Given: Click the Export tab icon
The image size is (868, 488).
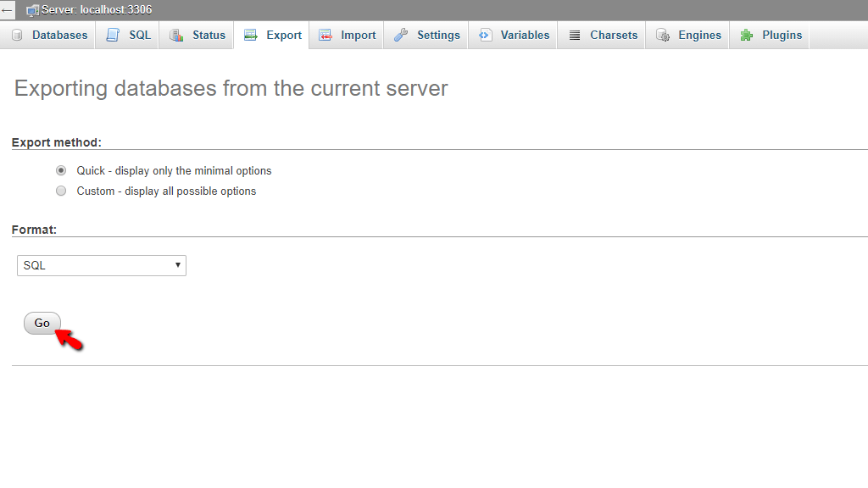Looking at the screenshot, I should (x=251, y=36).
